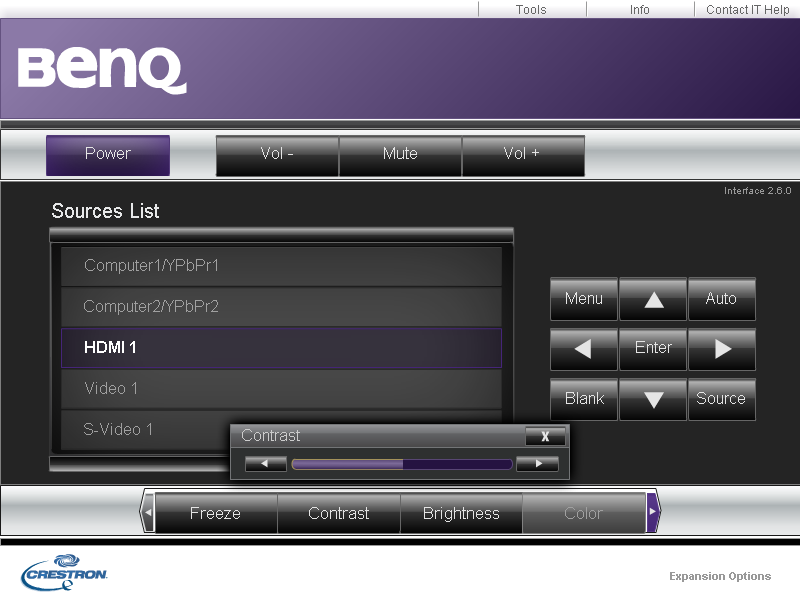Raise volume with Vol + button

pyautogui.click(x=523, y=156)
